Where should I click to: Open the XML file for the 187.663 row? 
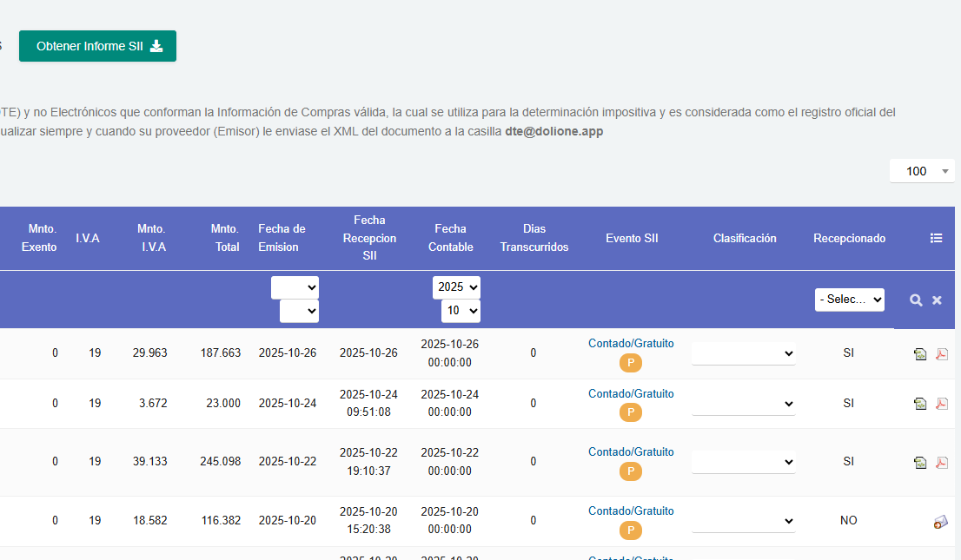pos(920,353)
